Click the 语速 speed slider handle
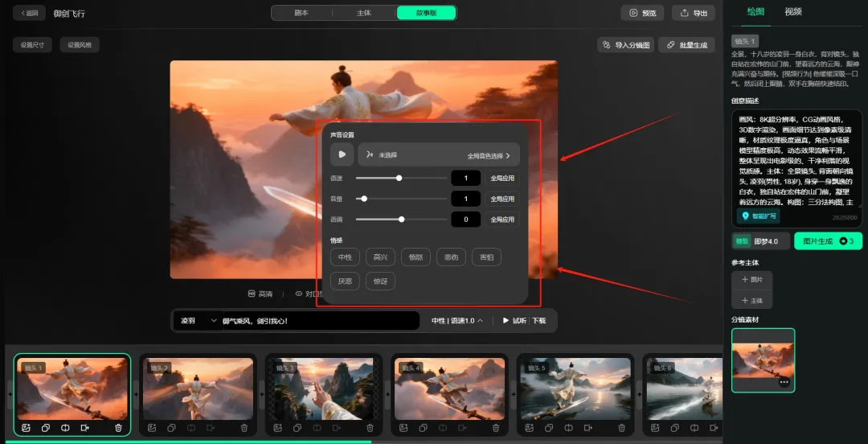The height and width of the screenshot is (444, 868). click(399, 178)
